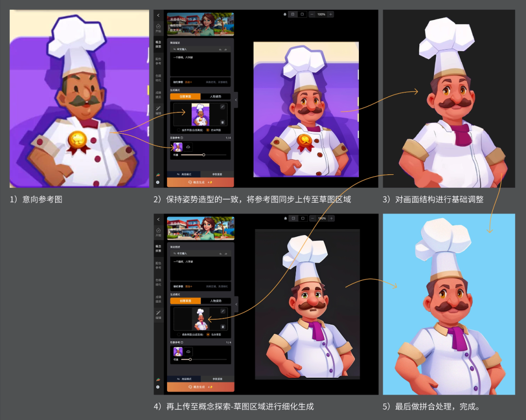526x420 pixels.
Task: Switch to the 人物姿势 tab in upper panel
Action: pyautogui.click(x=217, y=96)
